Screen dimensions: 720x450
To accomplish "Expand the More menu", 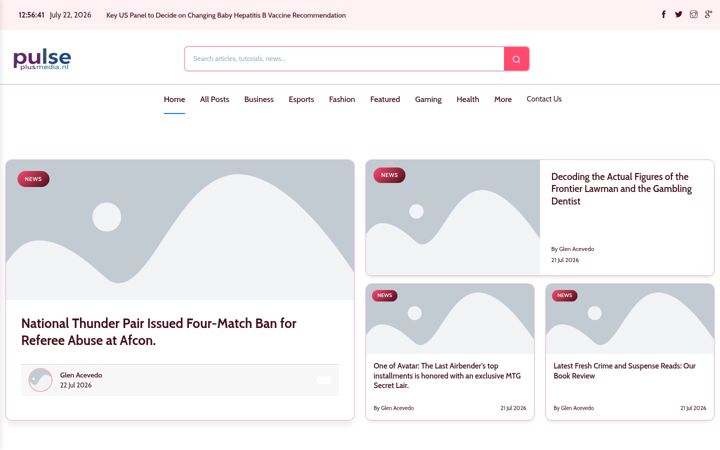I will coord(503,99).
